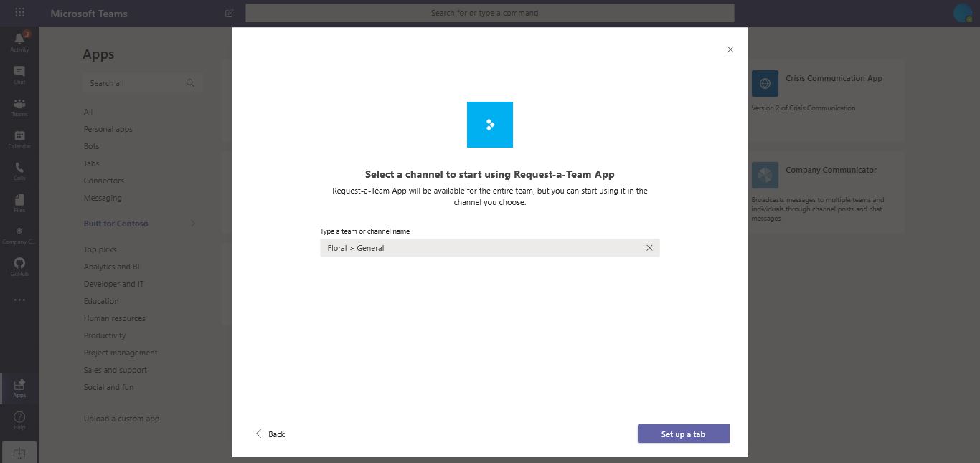
Task: Open the Activity feed in sidebar
Action: click(x=19, y=42)
